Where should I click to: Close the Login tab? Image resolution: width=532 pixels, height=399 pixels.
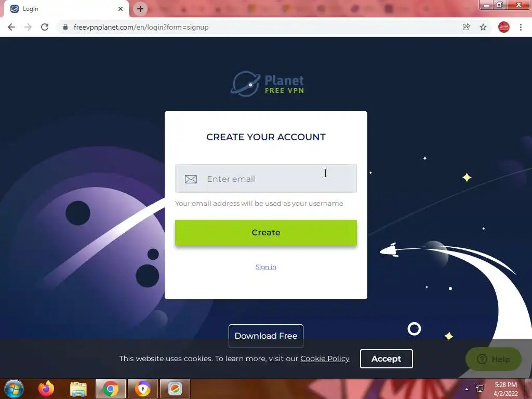coord(121,9)
